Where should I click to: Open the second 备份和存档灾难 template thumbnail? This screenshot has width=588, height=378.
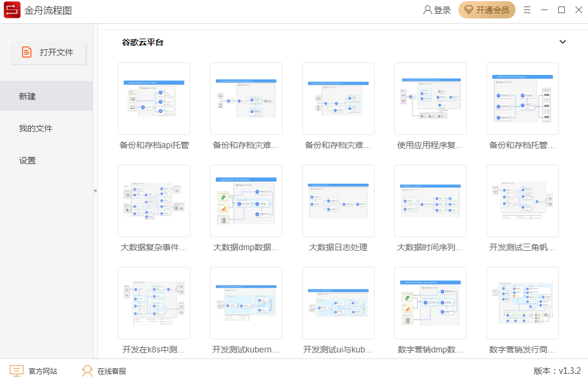246,99
